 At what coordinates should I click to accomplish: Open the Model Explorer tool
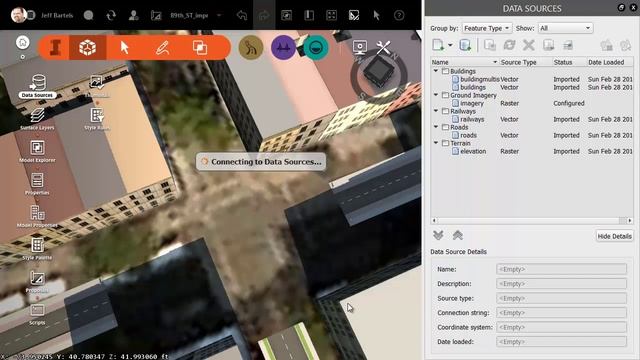37,148
